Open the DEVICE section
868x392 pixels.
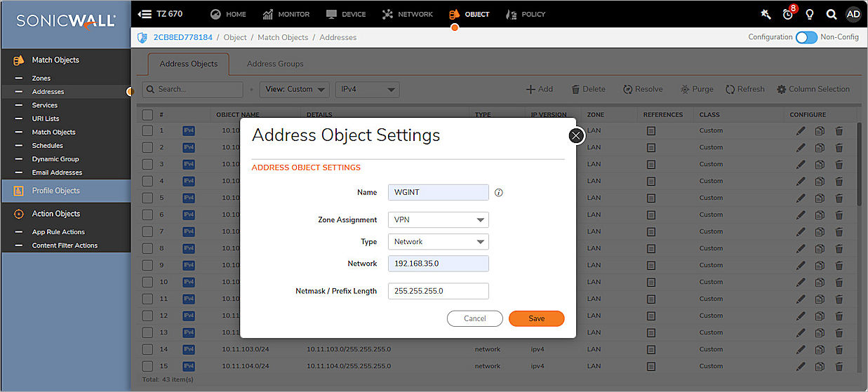tap(346, 14)
